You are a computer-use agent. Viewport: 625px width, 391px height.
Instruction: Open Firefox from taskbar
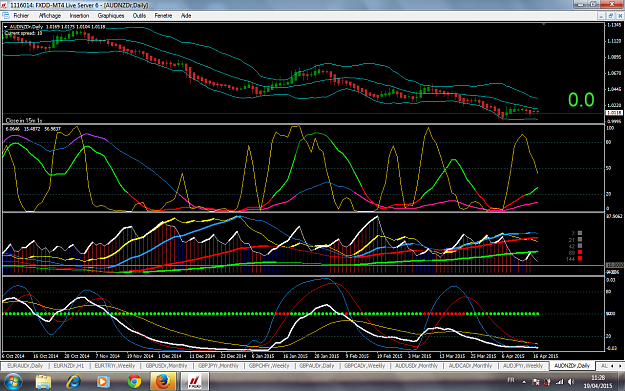tap(163, 381)
